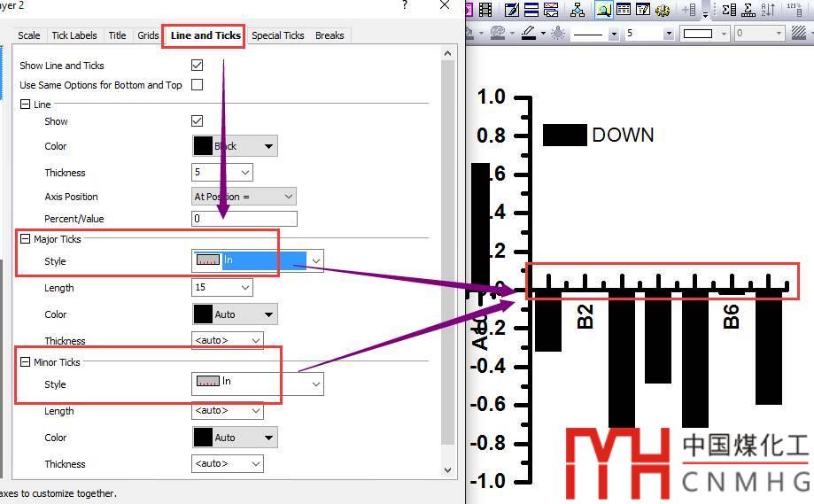Click the flowchart diagram toolbar icon
Screen dimensions: 814x504
578,10
